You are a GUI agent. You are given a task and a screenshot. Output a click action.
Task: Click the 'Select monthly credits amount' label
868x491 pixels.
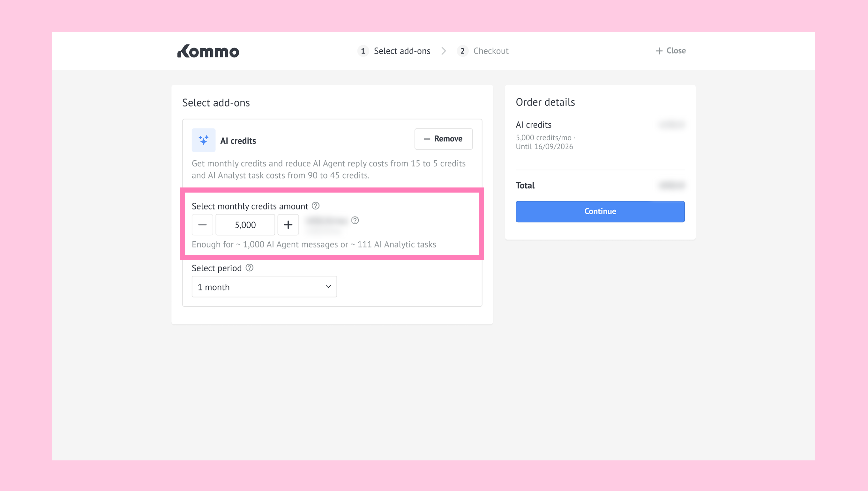[250, 206]
